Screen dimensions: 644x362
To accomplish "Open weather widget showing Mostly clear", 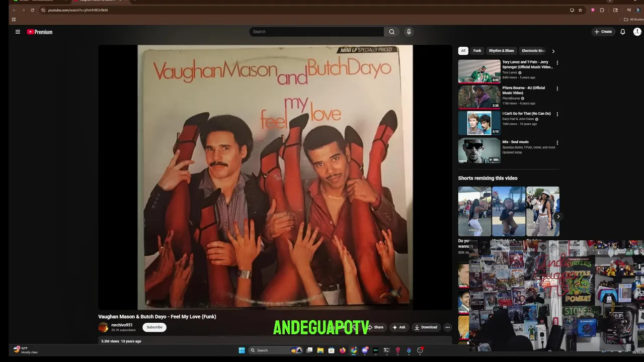I will (x=25, y=350).
